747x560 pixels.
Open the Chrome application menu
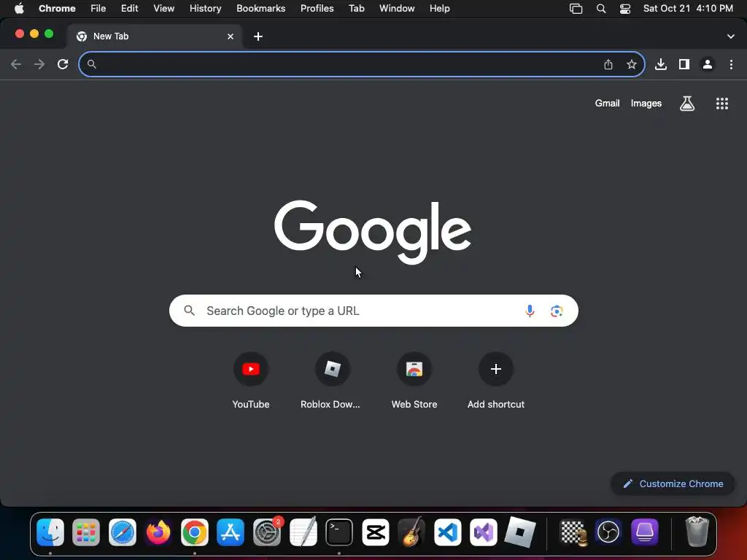click(x=57, y=9)
